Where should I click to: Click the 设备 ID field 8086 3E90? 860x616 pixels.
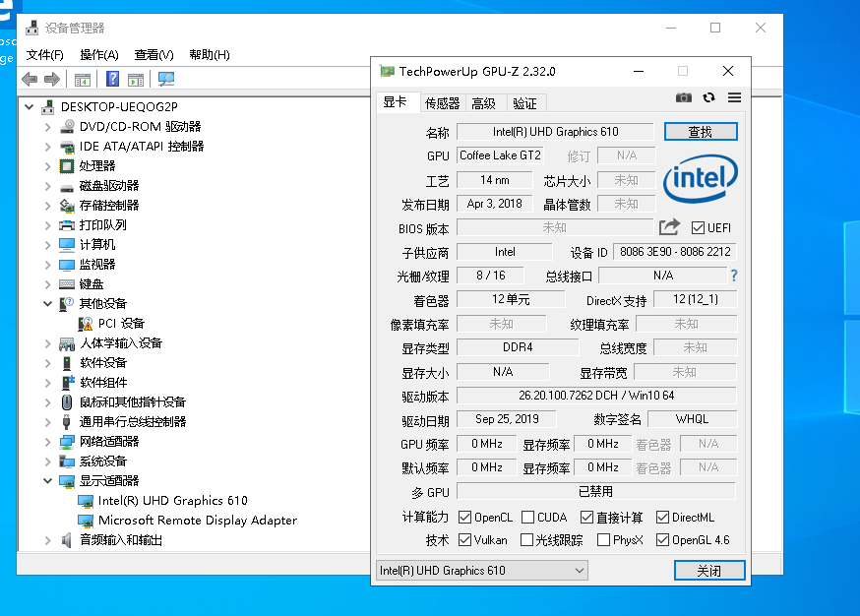pos(675,252)
